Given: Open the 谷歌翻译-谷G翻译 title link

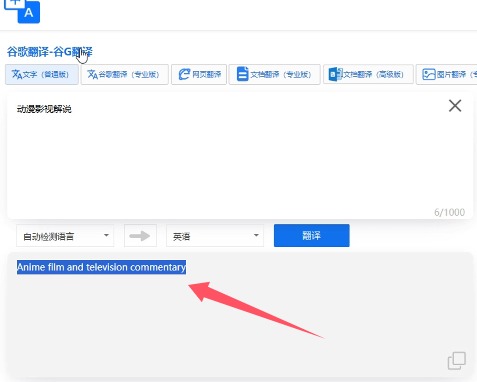Looking at the screenshot, I should 50,52.
